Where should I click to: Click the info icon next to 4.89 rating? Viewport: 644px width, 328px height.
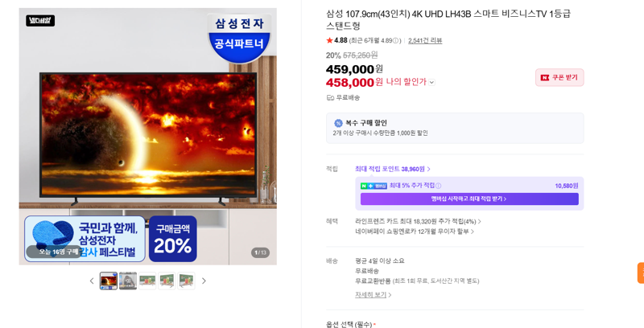point(396,40)
